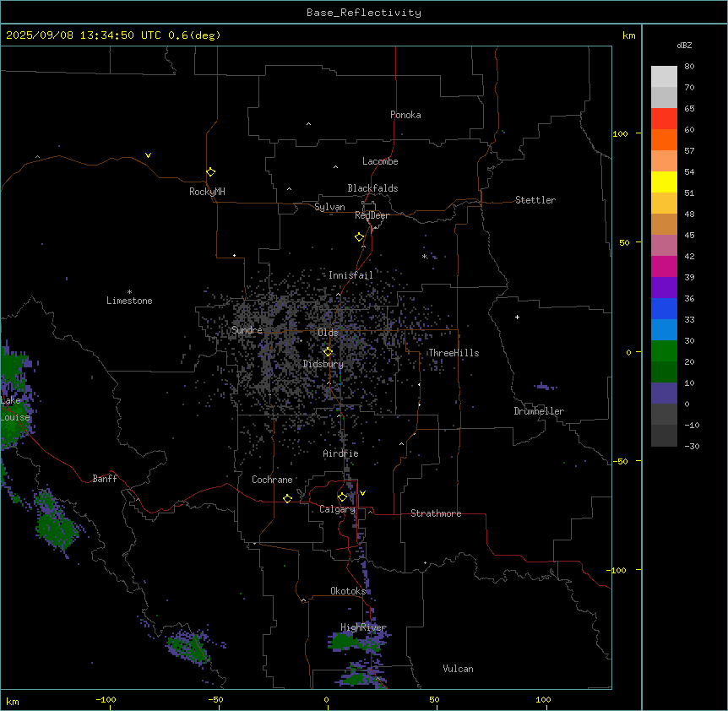Screen dimensions: 728x711
Task: Pick the magenta 42 dBZ legend swatch
Action: 664,266
